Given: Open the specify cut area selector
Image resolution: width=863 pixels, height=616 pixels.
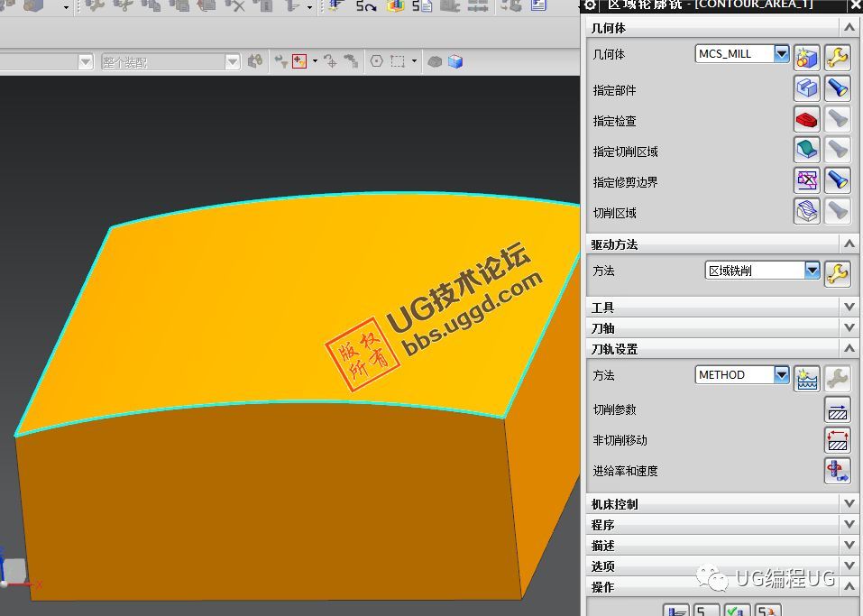Looking at the screenshot, I should 806,149.
